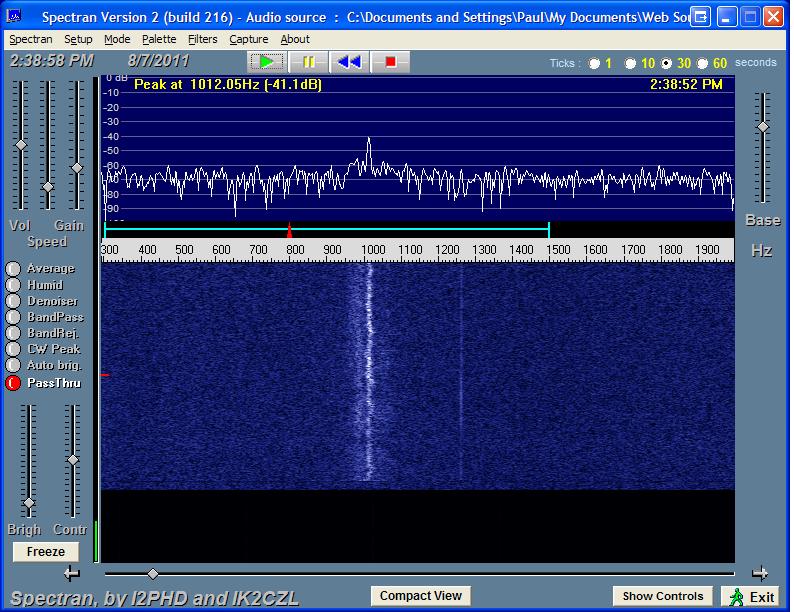Open the Palette menu
Image resolution: width=794 pixels, height=612 pixels.
(159, 39)
